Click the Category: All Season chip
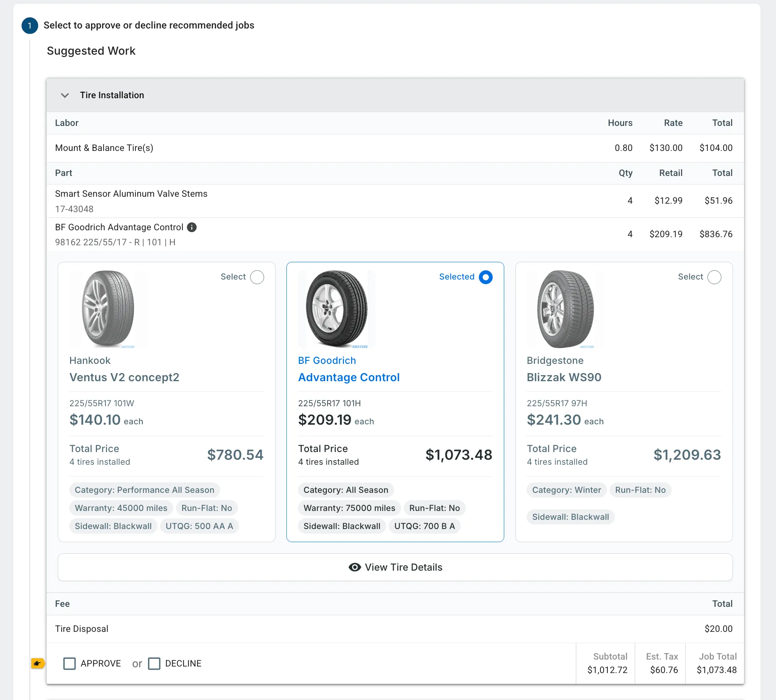 click(x=346, y=490)
